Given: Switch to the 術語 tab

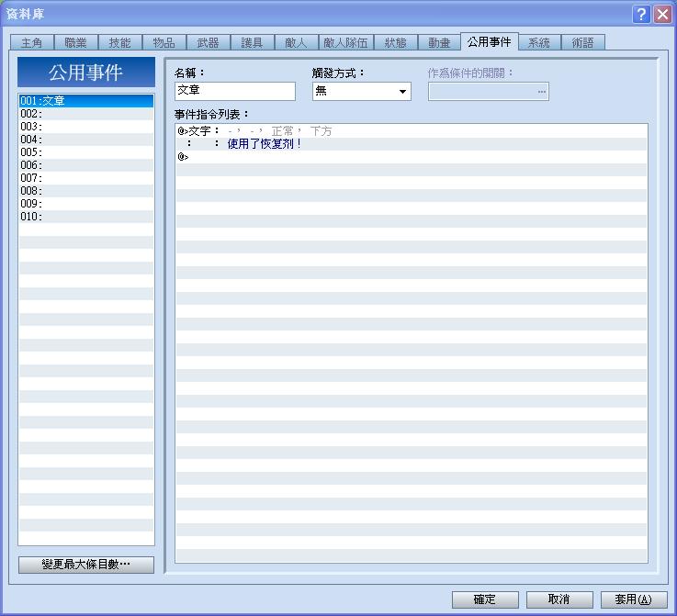Looking at the screenshot, I should coord(583,42).
